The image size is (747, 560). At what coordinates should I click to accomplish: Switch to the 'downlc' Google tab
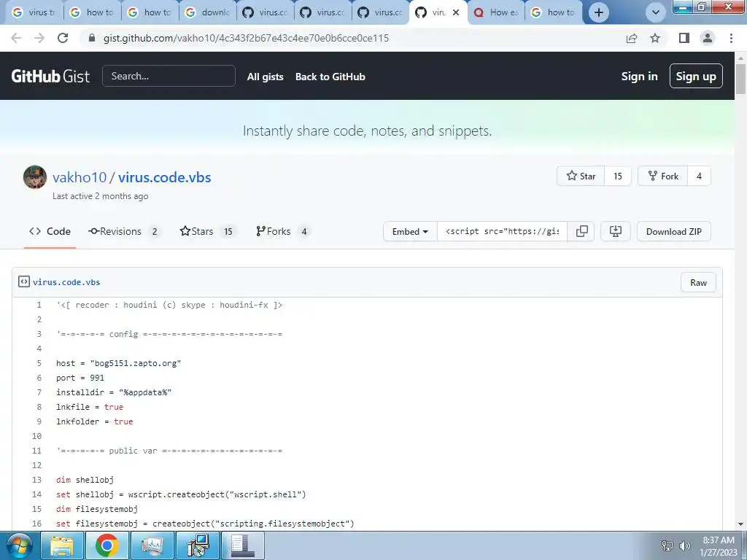point(208,12)
